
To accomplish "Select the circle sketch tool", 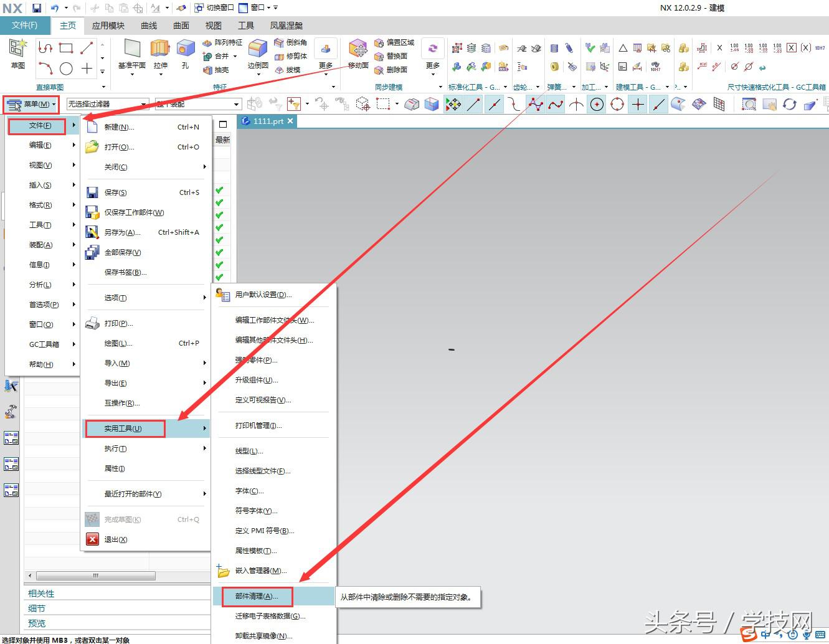I will coord(66,69).
